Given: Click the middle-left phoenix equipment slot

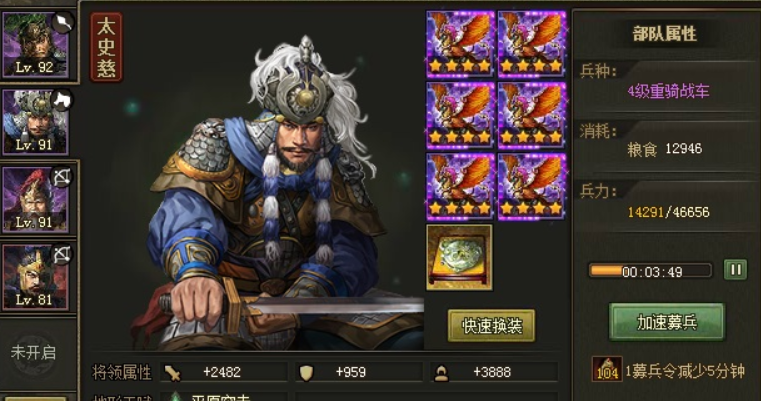Looking at the screenshot, I should 461,116.
